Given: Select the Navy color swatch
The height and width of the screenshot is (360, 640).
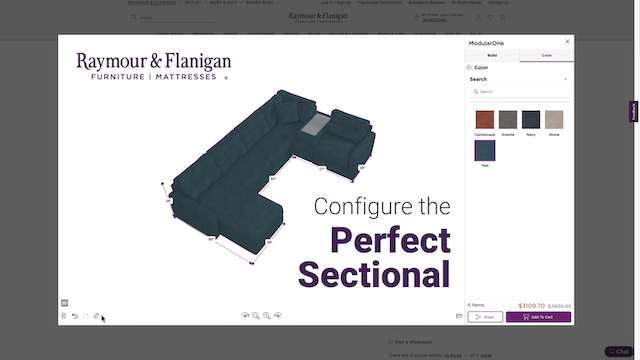Looking at the screenshot, I should (531, 120).
